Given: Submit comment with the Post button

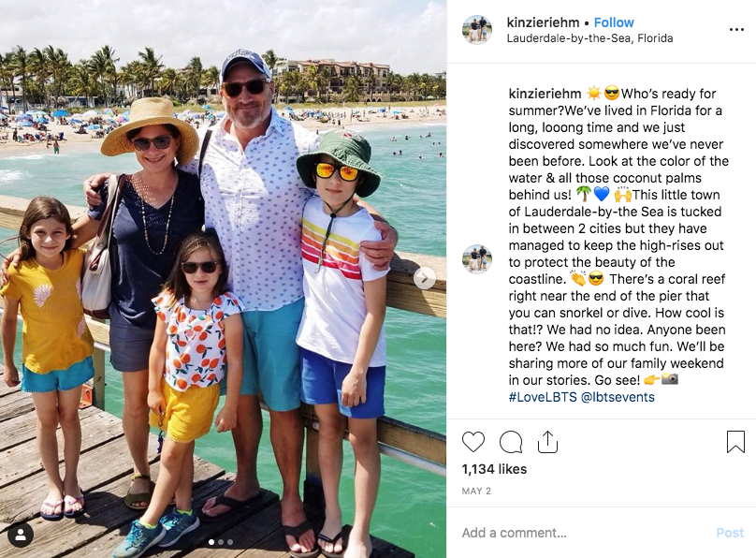Looking at the screenshot, I should coord(730,533).
